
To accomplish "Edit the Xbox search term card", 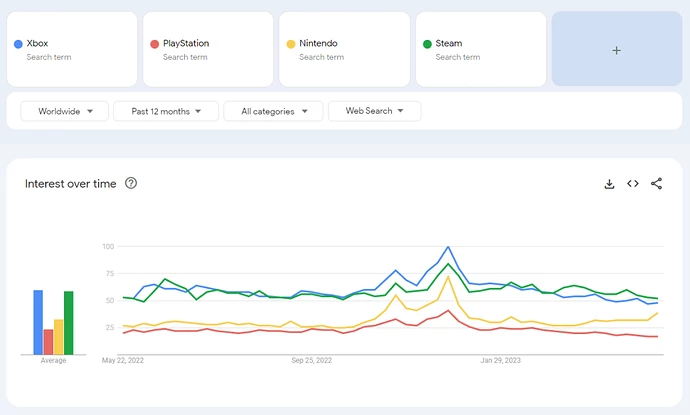I will pyautogui.click(x=72, y=49).
